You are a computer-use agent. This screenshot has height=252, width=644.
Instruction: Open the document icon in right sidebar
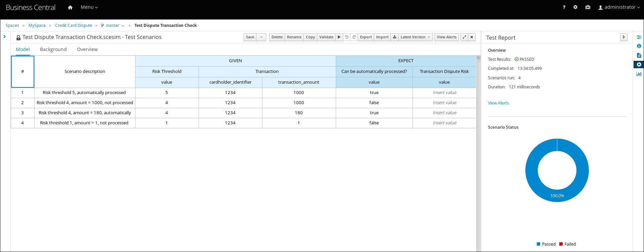[x=639, y=55]
